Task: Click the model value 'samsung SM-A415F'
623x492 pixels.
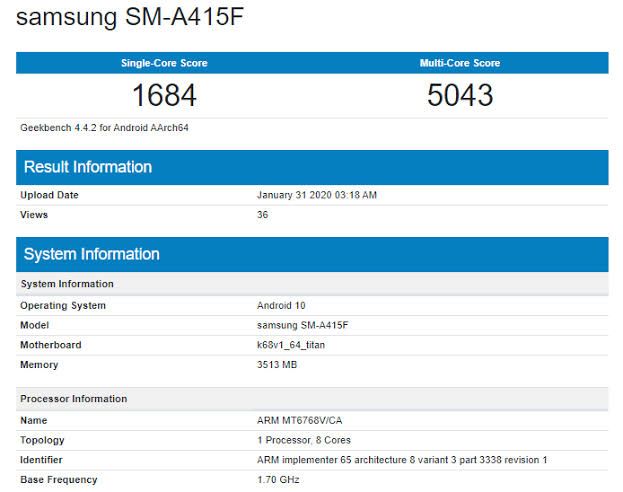Action: point(302,325)
